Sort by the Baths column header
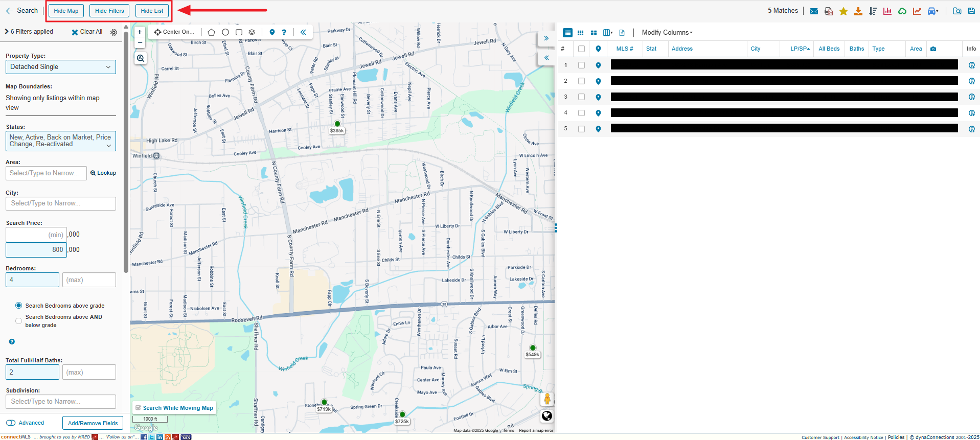The image size is (980, 440). click(x=857, y=49)
